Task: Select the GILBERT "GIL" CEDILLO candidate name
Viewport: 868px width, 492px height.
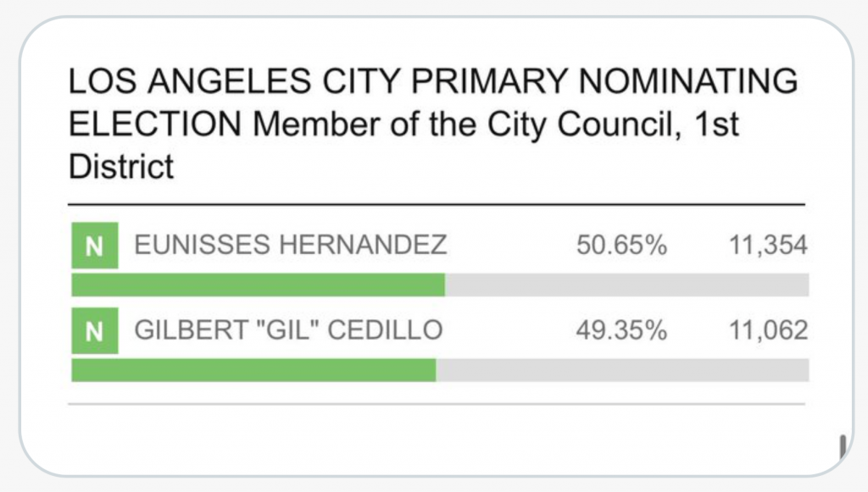Action: [x=288, y=330]
